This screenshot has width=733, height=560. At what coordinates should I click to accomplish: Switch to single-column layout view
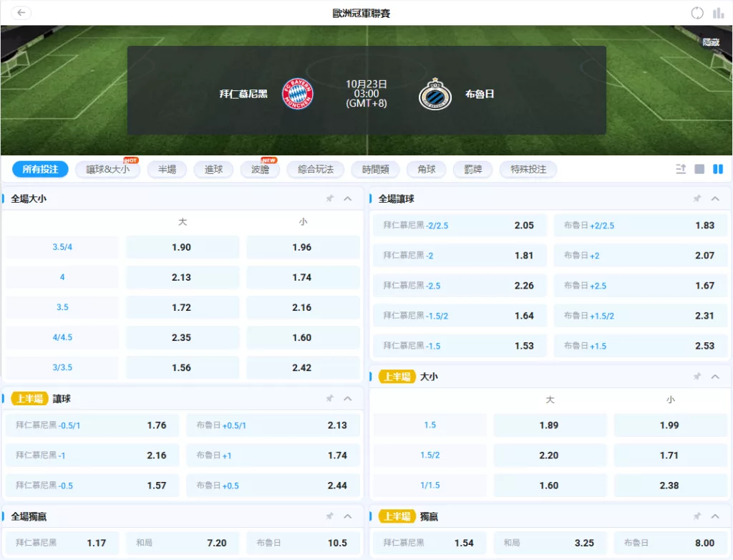(699, 169)
